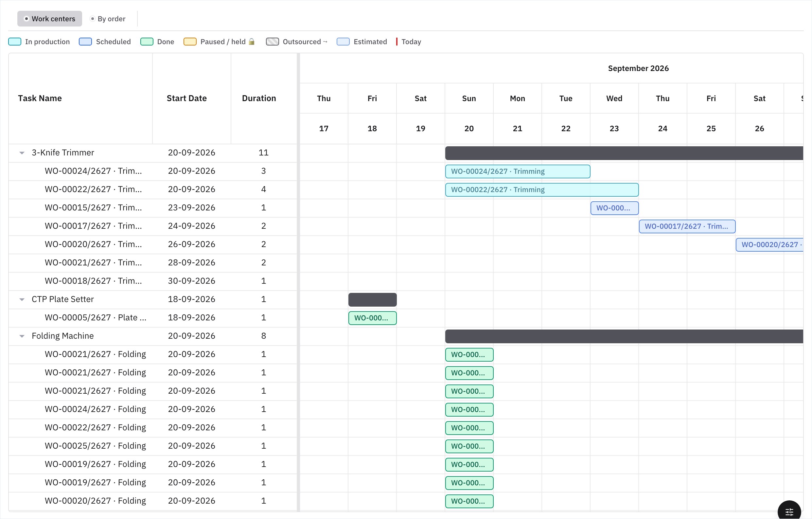Click the Scheduled legend swatch
The image size is (812, 519).
85,42
